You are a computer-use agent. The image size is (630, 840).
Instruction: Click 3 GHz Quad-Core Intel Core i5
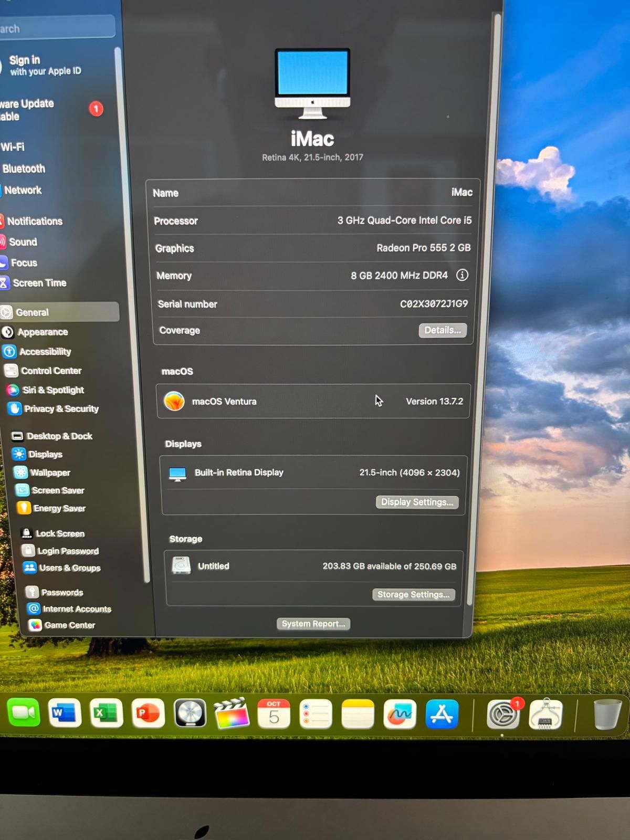click(404, 220)
